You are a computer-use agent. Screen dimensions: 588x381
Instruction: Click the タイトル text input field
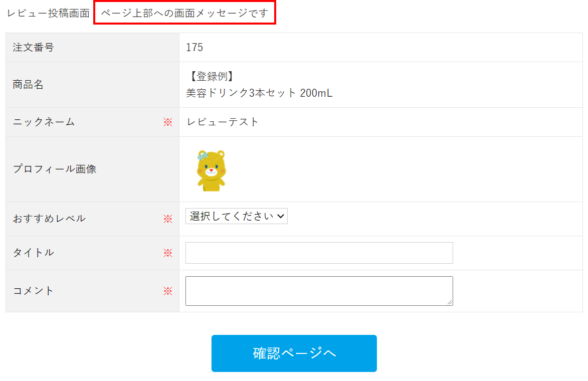319,253
